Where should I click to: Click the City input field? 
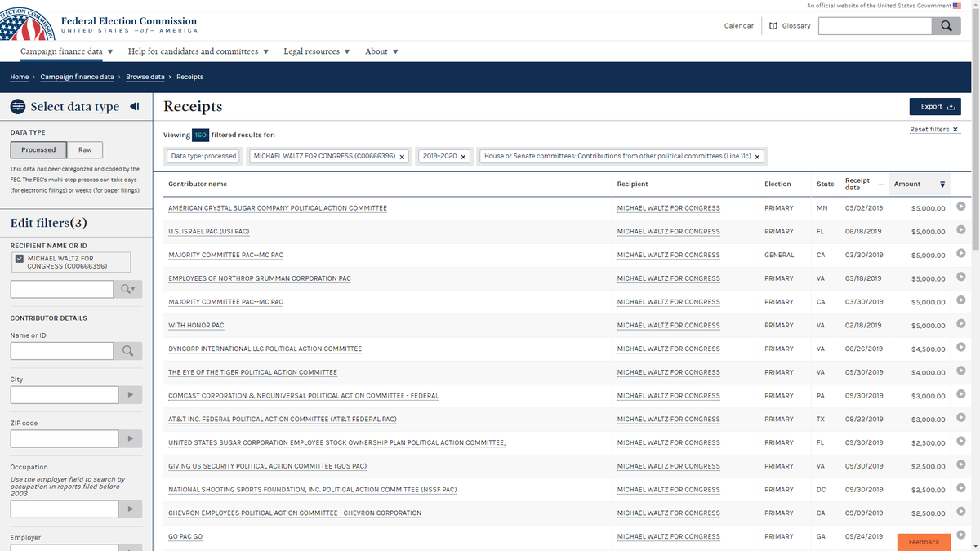click(65, 395)
